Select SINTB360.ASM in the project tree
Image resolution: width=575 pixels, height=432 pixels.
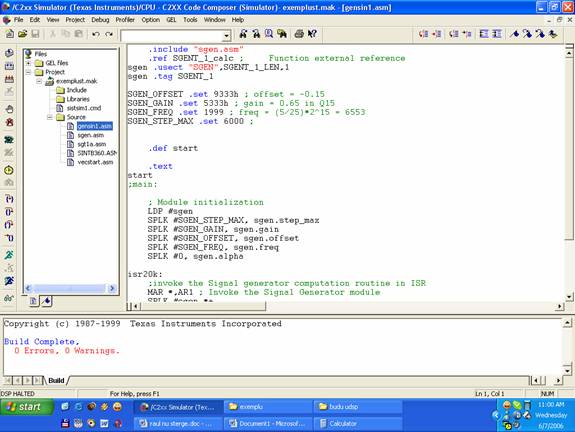coord(97,153)
